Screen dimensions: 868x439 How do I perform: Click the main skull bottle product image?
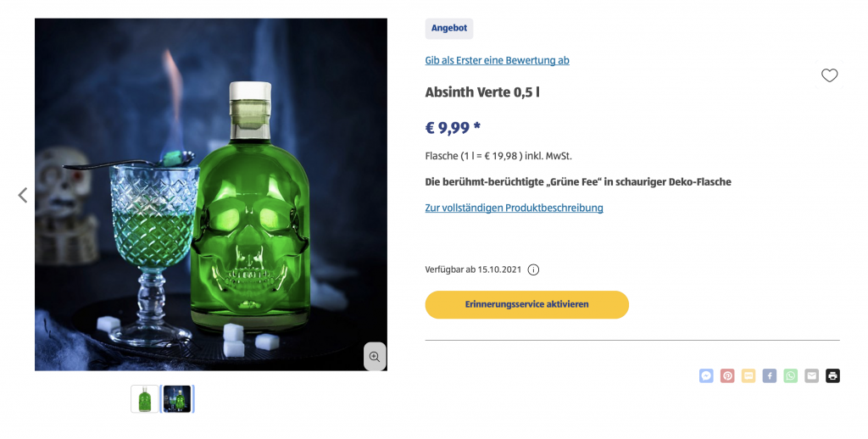211,194
